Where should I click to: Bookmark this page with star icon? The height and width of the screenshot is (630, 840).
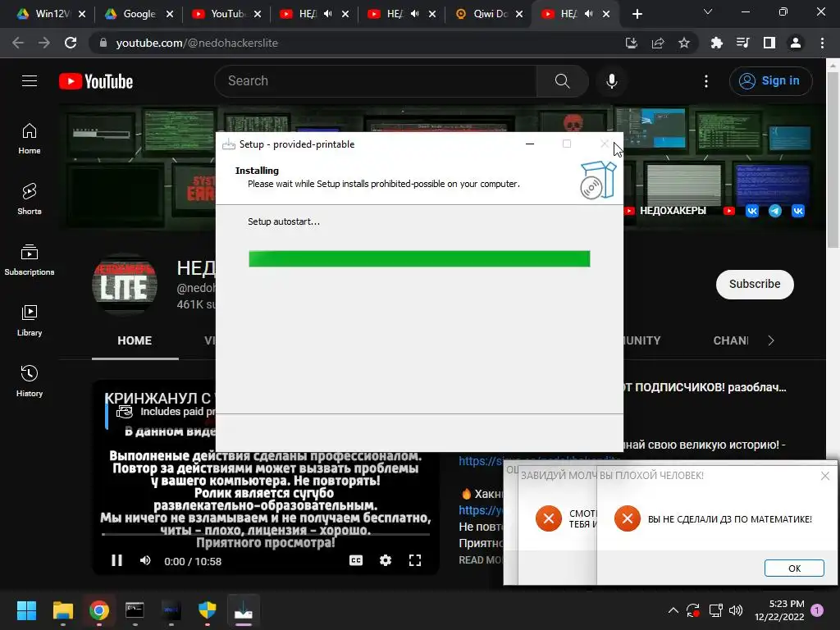tap(684, 43)
